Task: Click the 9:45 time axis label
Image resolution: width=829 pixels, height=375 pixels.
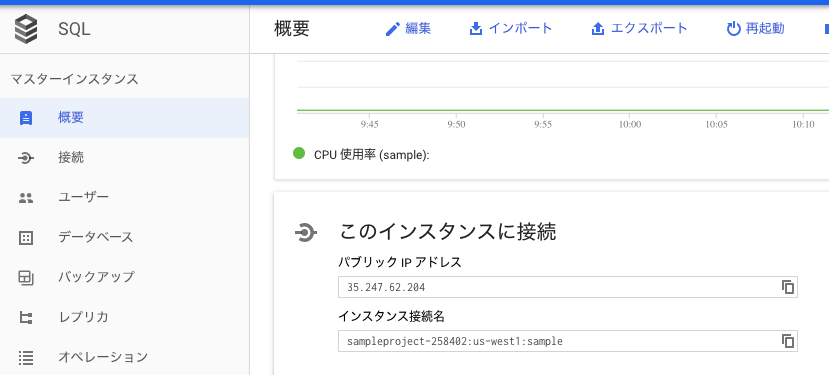Action: point(370,125)
